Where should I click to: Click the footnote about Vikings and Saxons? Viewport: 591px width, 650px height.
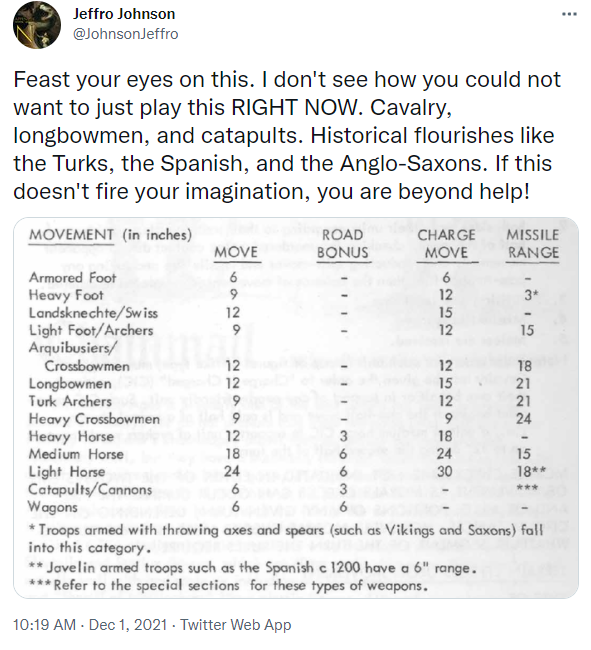[286, 538]
